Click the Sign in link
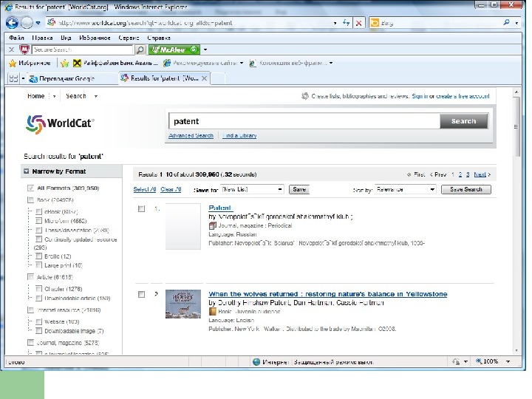 (x=420, y=96)
